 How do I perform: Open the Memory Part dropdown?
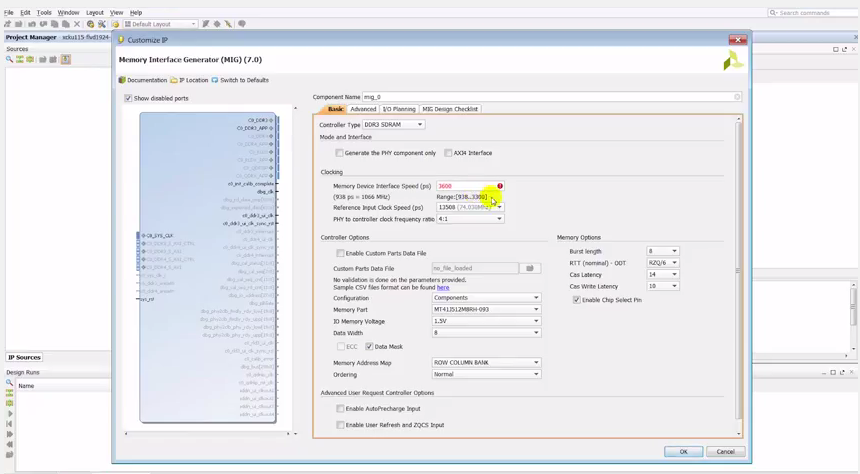(486, 309)
